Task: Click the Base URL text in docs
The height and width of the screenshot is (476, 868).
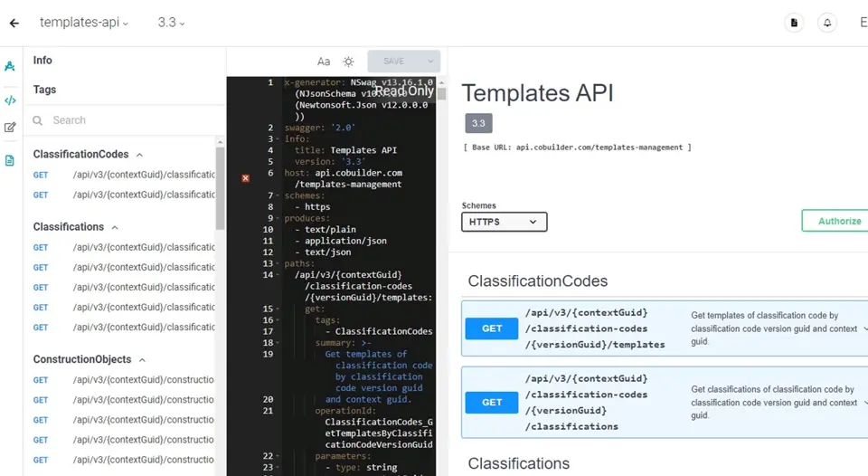Action: click(x=577, y=148)
